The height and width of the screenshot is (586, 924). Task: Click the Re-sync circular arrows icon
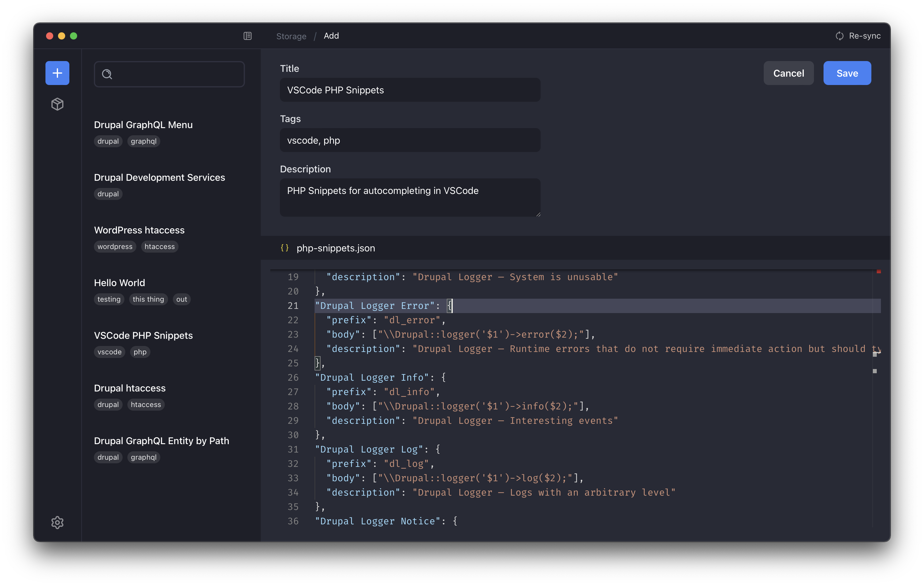point(839,36)
